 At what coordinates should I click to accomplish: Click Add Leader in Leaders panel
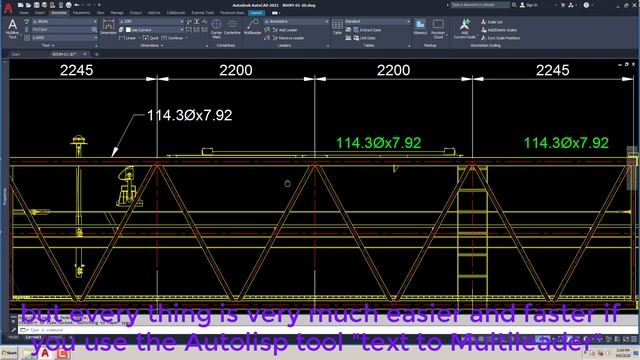pos(284,30)
